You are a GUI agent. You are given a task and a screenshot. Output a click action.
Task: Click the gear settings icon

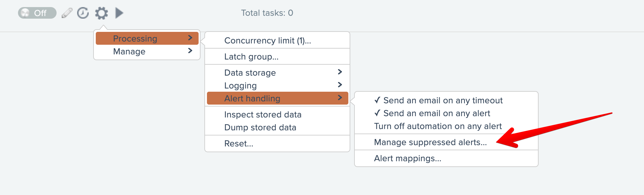pyautogui.click(x=102, y=13)
